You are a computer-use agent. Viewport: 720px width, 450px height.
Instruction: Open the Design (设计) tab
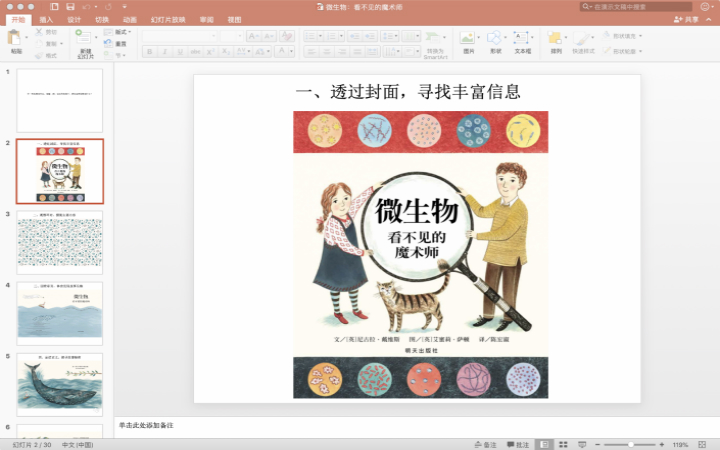point(74,20)
